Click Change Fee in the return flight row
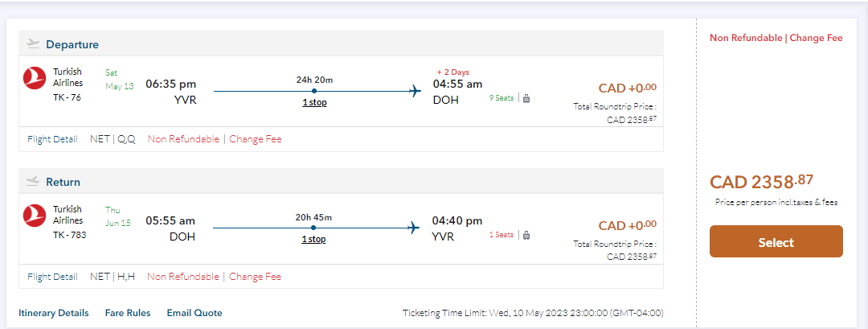 (256, 277)
